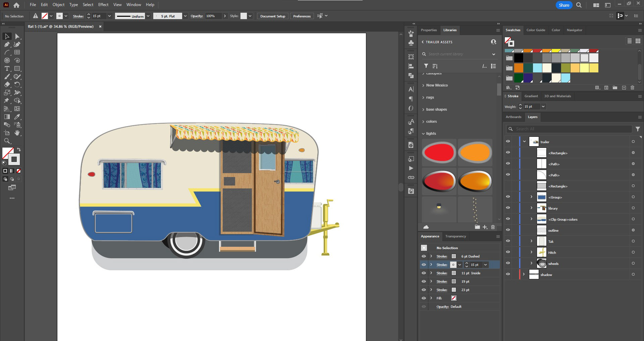Collapse the lights library group
The image size is (644, 341).
423,133
